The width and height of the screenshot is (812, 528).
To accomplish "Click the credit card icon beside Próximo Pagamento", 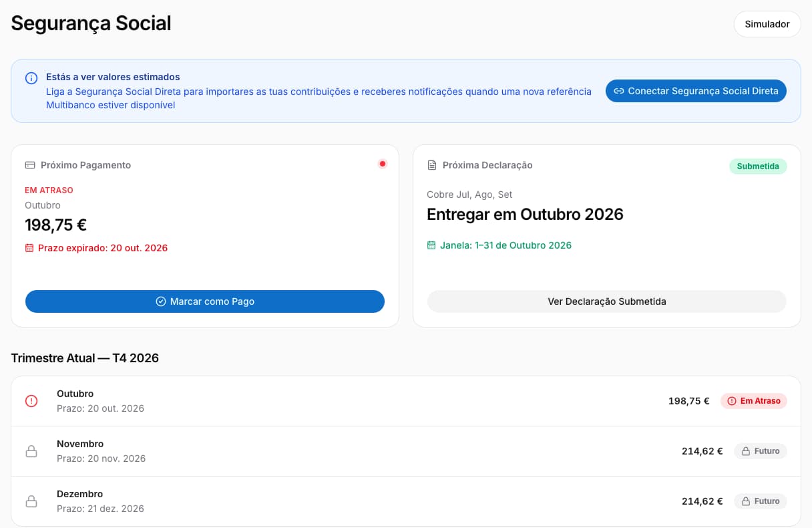I will 30,165.
